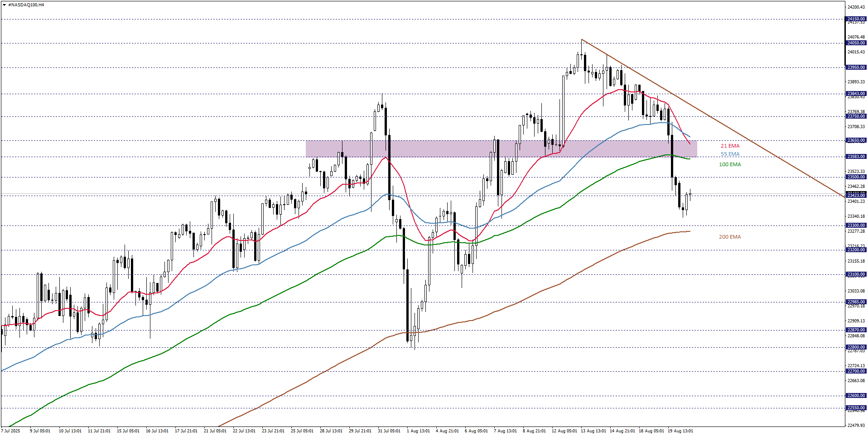Click the #NASDAQ100,H4 chart title
The height and width of the screenshot is (436, 868).
coord(26,5)
